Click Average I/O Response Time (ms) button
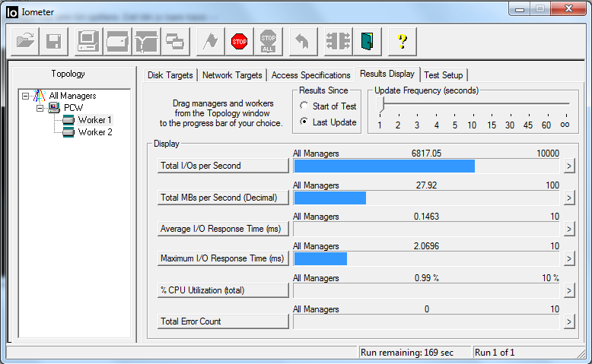 (223, 229)
